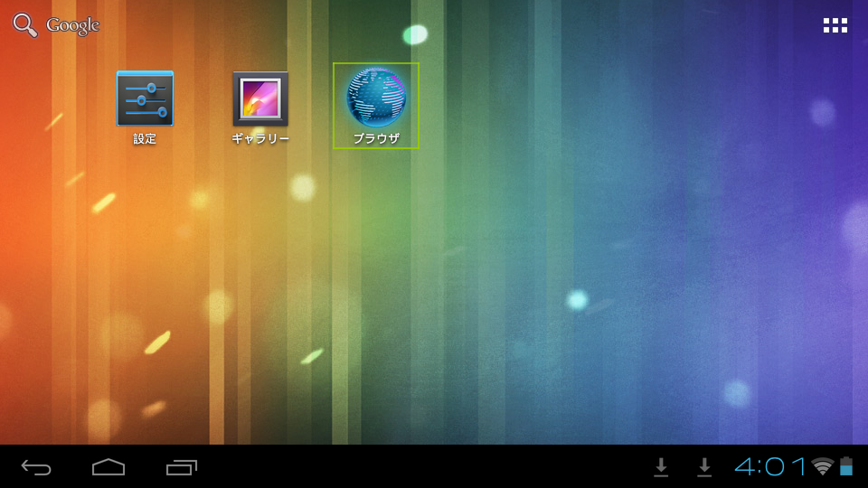Tap the Google search magnifier icon

[x=25, y=25]
